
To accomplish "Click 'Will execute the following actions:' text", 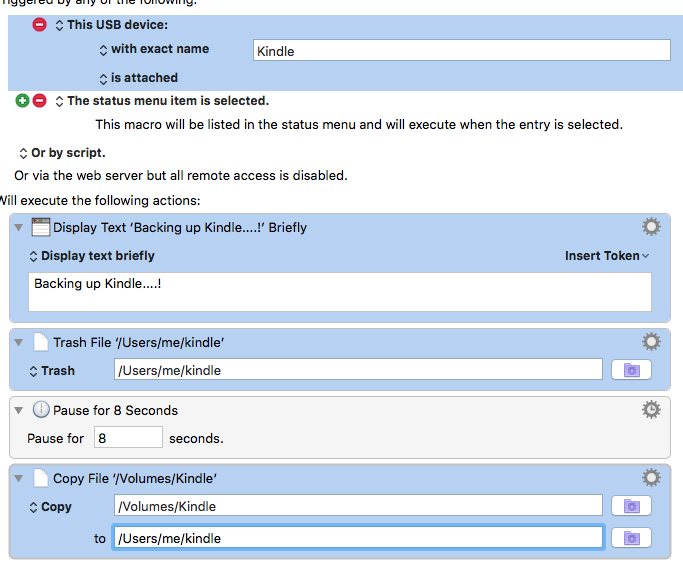I will click(100, 200).
